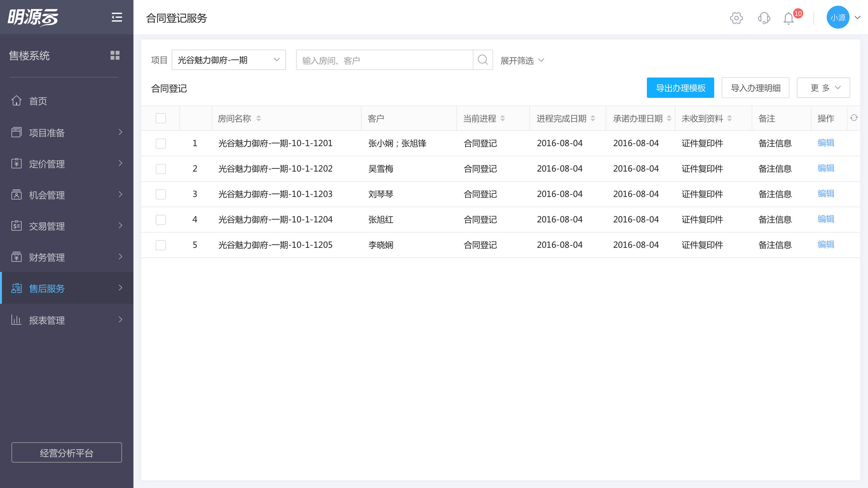
Task: Click the 机会管理 sidebar icon
Action: (x=17, y=194)
